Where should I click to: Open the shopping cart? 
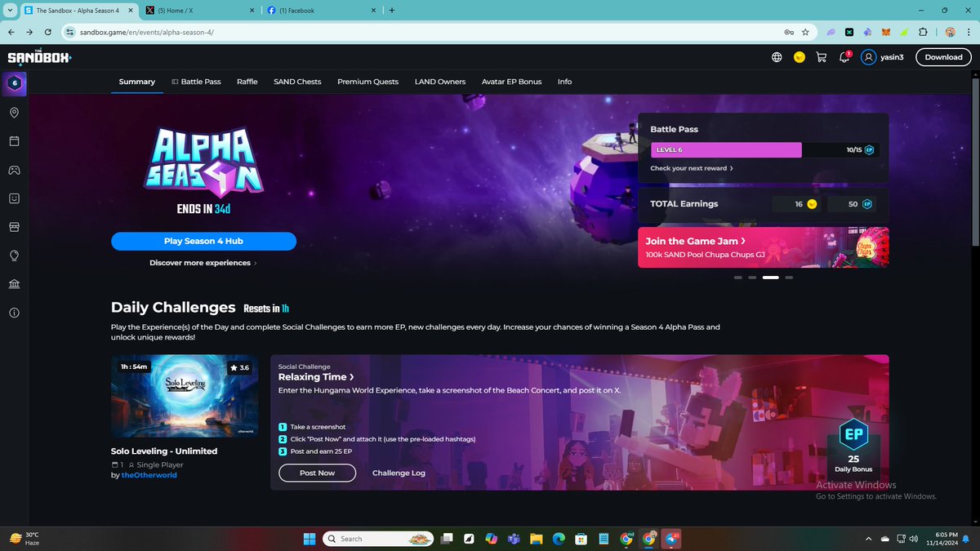coord(822,57)
